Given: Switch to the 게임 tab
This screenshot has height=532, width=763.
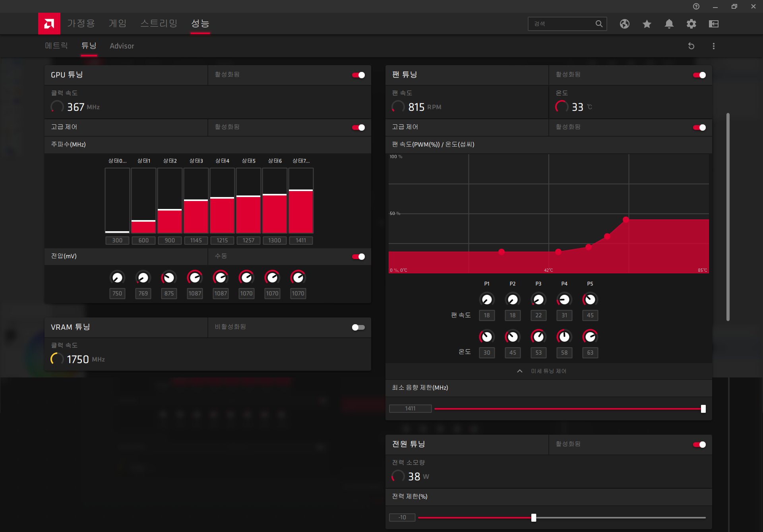Looking at the screenshot, I should [117, 23].
